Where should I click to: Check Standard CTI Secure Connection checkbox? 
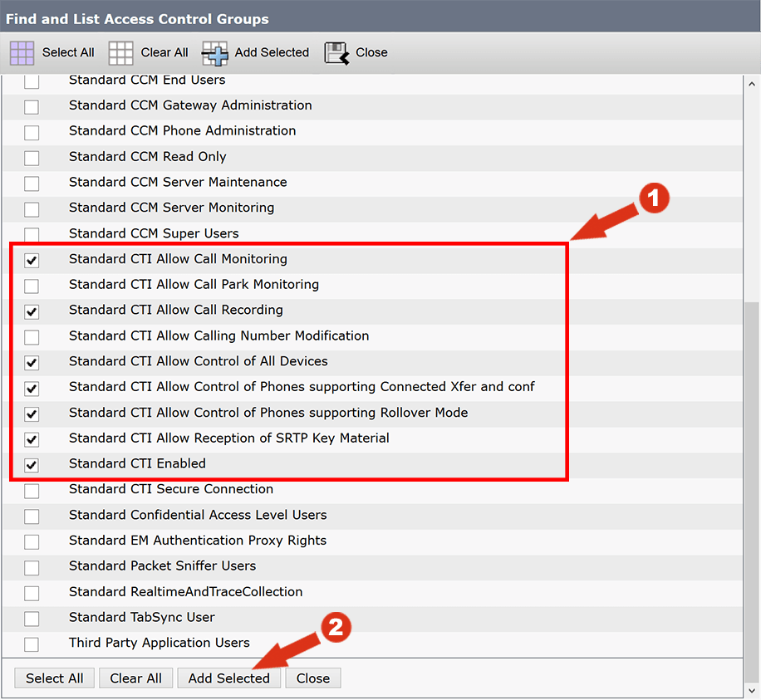tap(32, 491)
